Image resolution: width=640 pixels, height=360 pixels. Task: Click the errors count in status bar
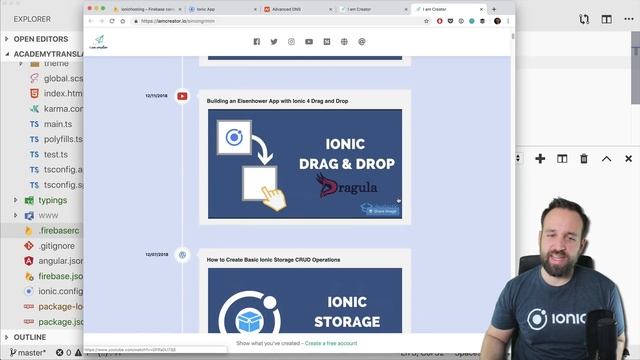coord(63,352)
